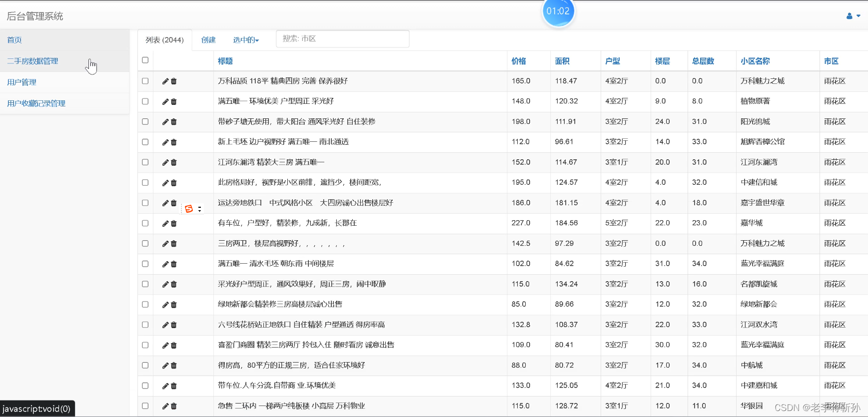Delete the 满五唯一 环境优美 row with trash icon
Image resolution: width=868 pixels, height=417 pixels.
click(174, 101)
